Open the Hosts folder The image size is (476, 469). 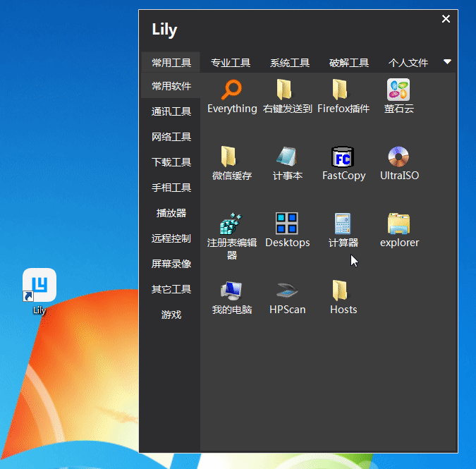(343, 291)
